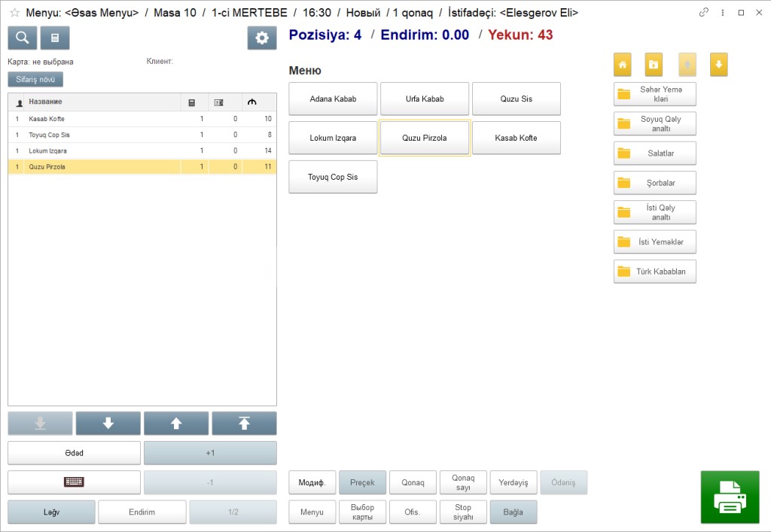The height and width of the screenshot is (532, 771).
Task: Move selection up one order row
Action: point(176,424)
